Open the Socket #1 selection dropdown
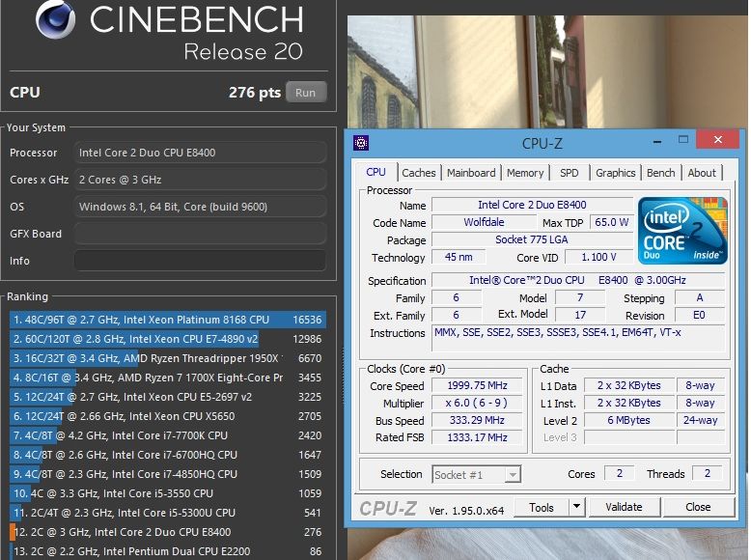This screenshot has width=751, height=560. 476,475
